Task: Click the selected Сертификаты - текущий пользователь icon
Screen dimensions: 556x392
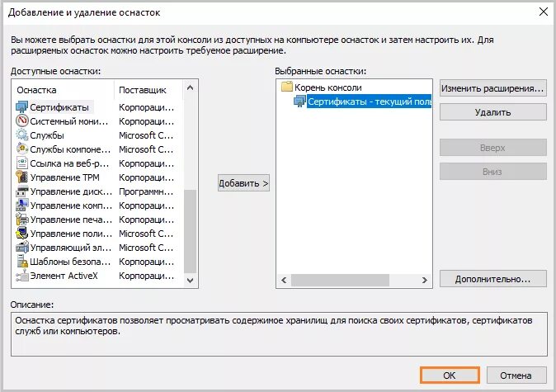Action: click(x=299, y=102)
